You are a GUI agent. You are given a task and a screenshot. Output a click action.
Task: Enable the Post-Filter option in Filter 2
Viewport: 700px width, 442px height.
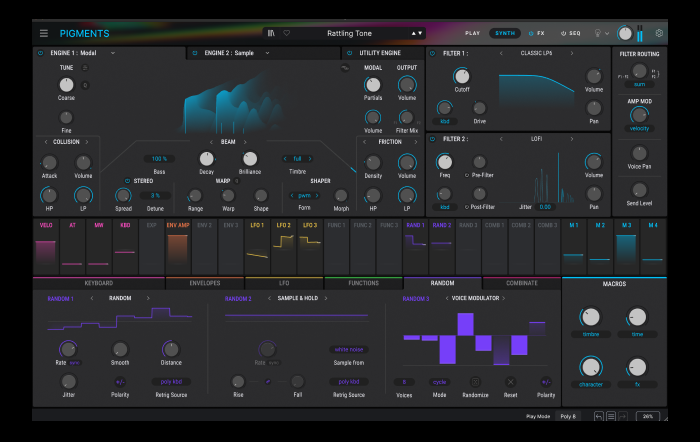467,207
